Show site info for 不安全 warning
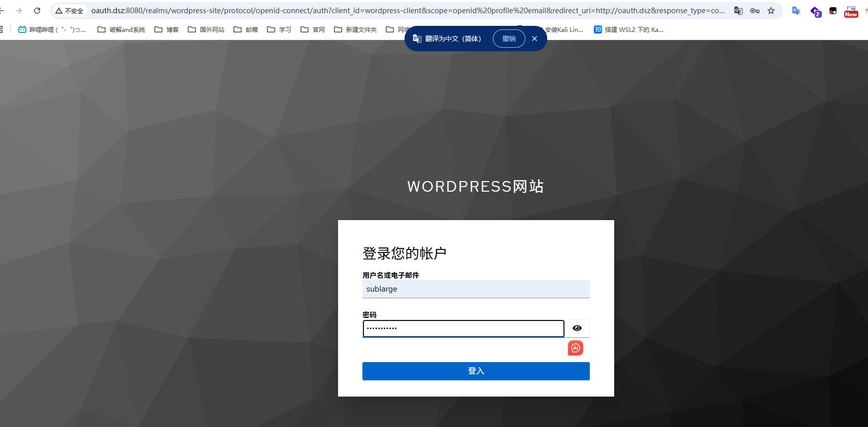Screen dimensions: 868x427 point(70,11)
